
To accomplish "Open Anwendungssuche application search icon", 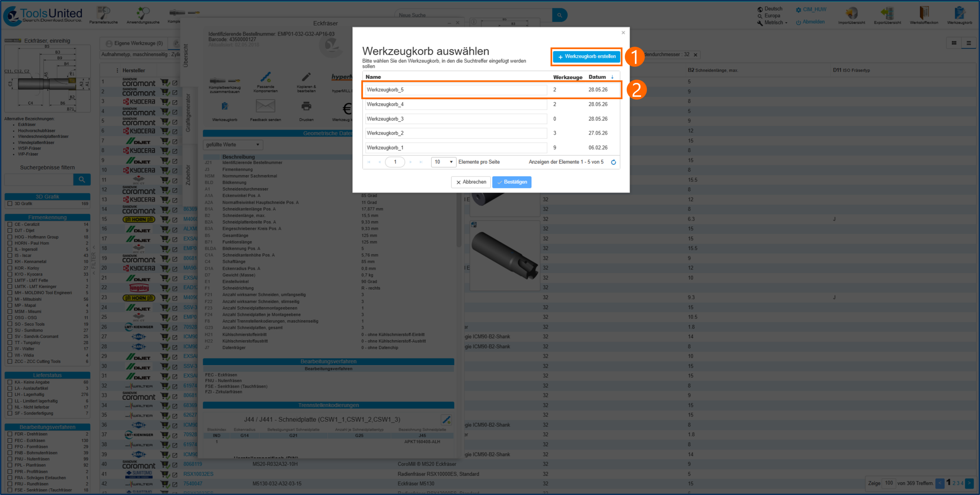I will 143,13.
